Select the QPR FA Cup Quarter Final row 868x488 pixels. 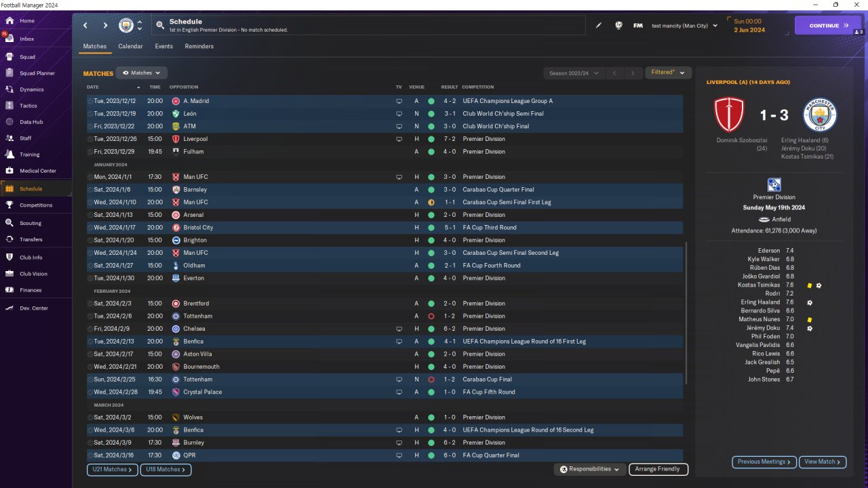384,455
